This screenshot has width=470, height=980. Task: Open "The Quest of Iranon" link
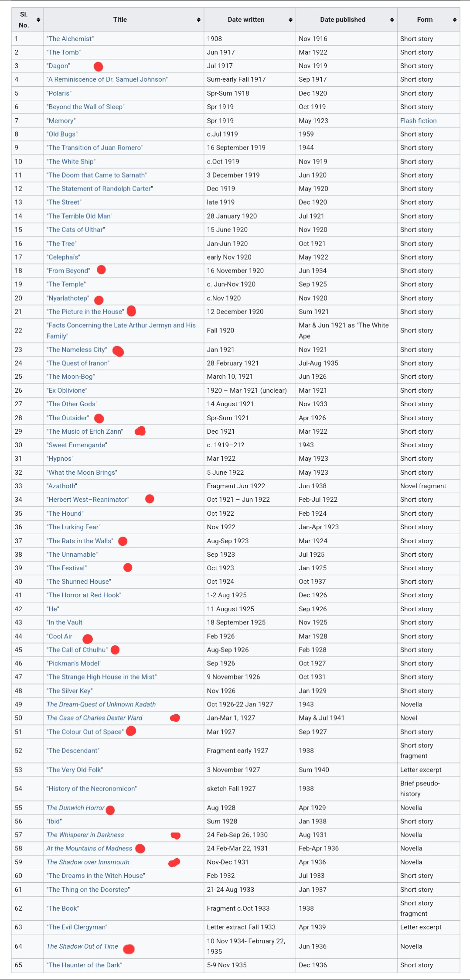[78, 363]
